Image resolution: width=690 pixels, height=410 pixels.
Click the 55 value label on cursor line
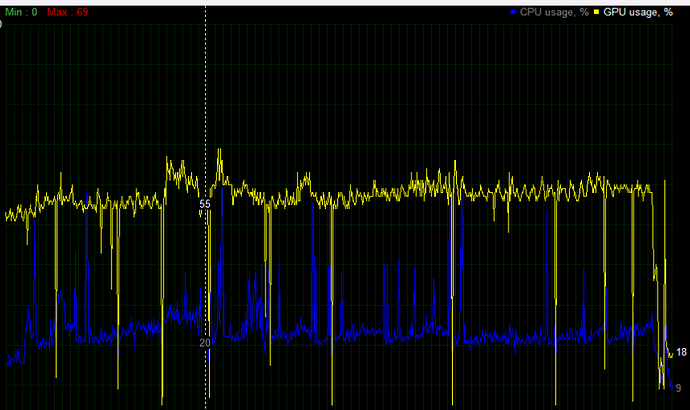pos(205,204)
